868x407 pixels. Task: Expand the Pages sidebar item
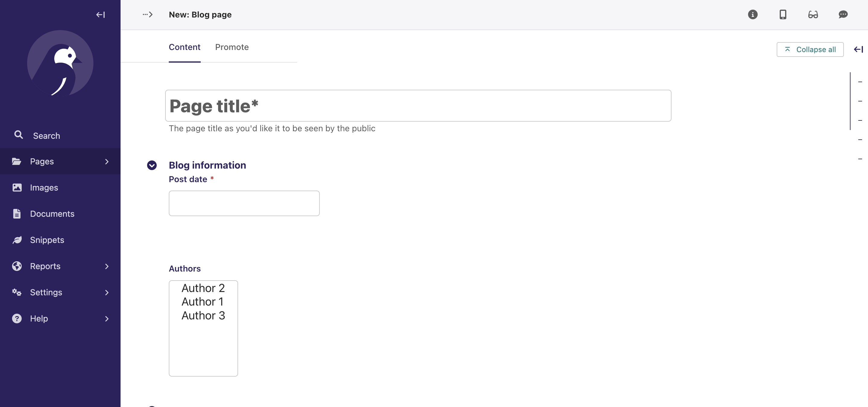click(x=107, y=161)
